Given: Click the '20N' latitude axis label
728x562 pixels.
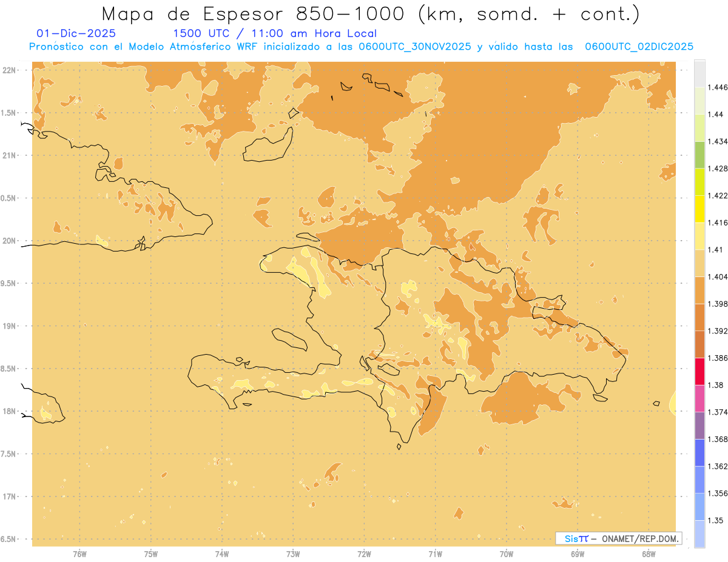Looking at the screenshot, I should [9, 241].
